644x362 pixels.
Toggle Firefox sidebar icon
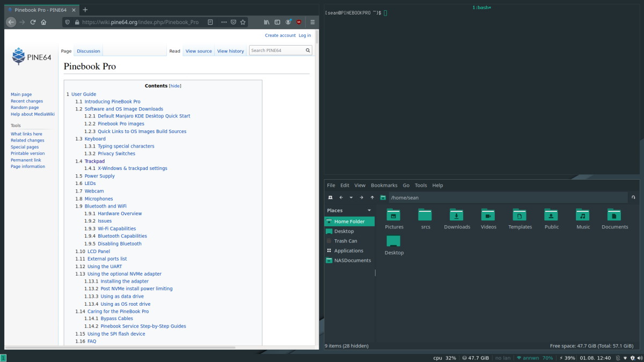point(277,22)
